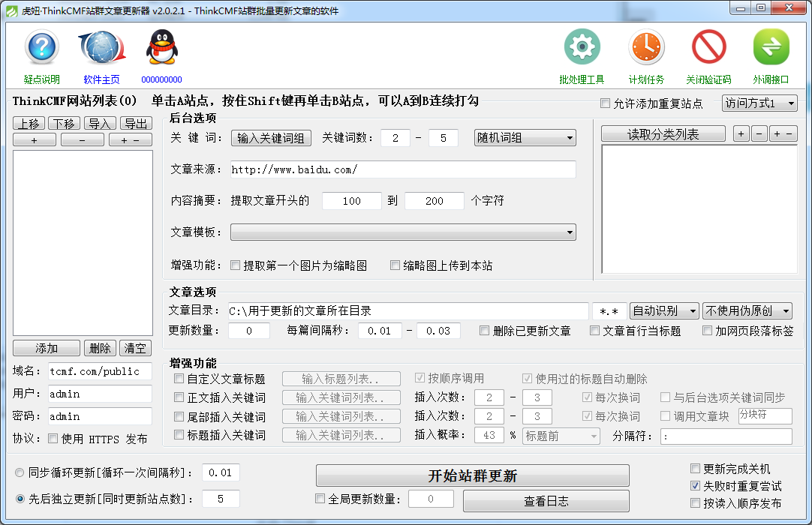
Task: Click the 导出 button
Action: [x=136, y=123]
